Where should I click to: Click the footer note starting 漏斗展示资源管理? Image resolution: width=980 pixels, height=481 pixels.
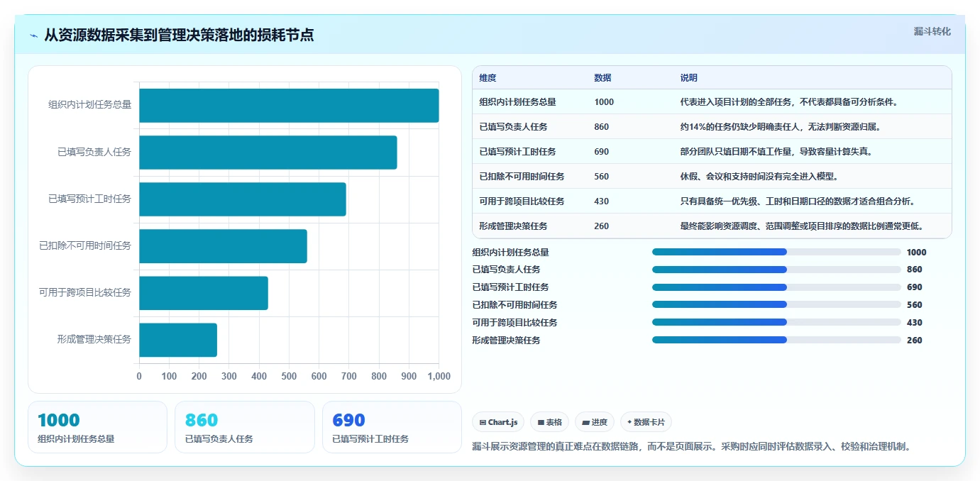[x=691, y=447]
